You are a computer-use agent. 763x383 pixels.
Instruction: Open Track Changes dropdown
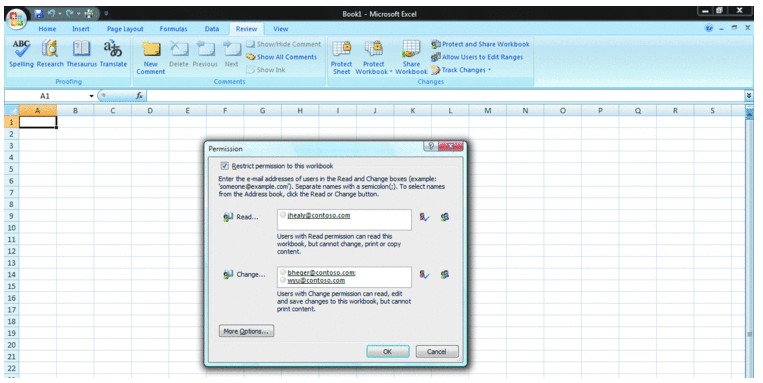tap(461, 70)
